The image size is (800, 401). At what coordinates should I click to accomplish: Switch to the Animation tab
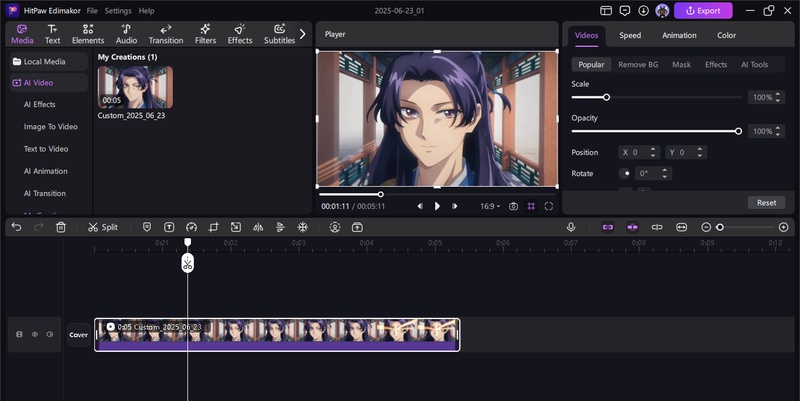[679, 35]
